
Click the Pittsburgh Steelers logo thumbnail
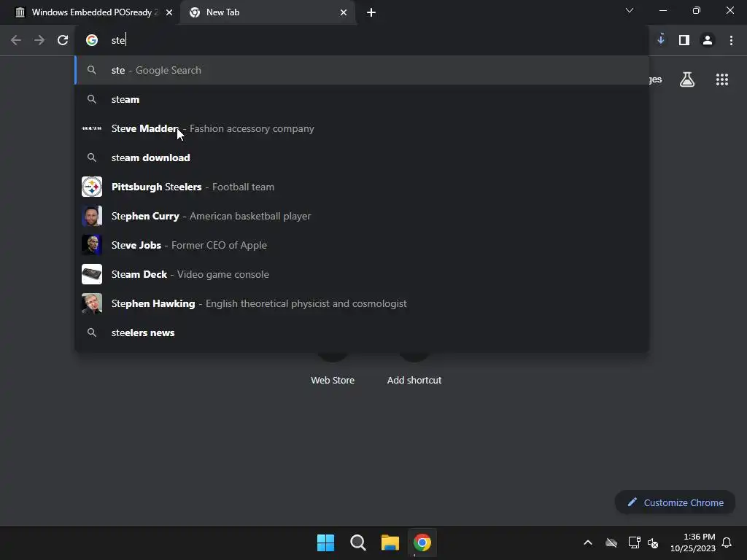[92, 187]
